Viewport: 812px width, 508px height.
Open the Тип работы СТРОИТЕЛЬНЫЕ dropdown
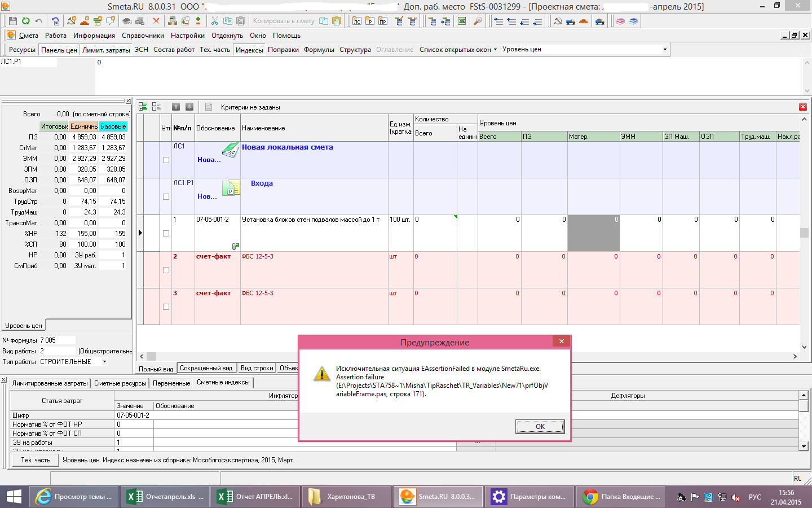click(x=104, y=362)
